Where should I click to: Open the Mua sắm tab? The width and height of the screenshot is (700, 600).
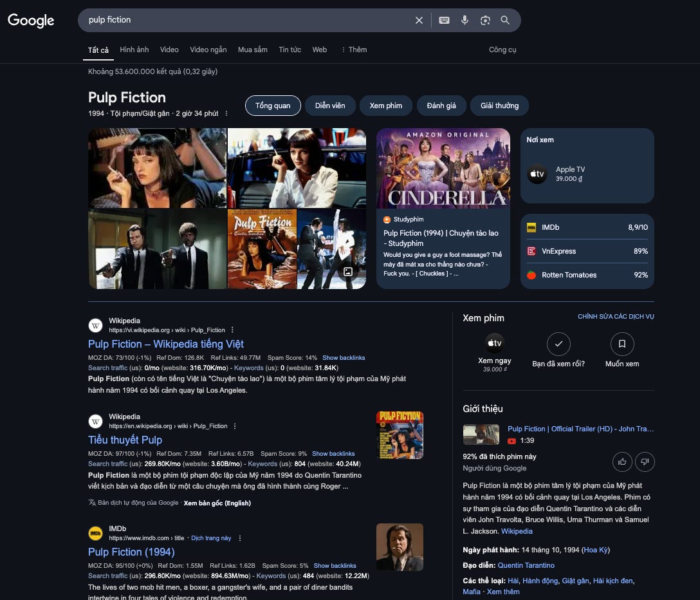tap(252, 50)
